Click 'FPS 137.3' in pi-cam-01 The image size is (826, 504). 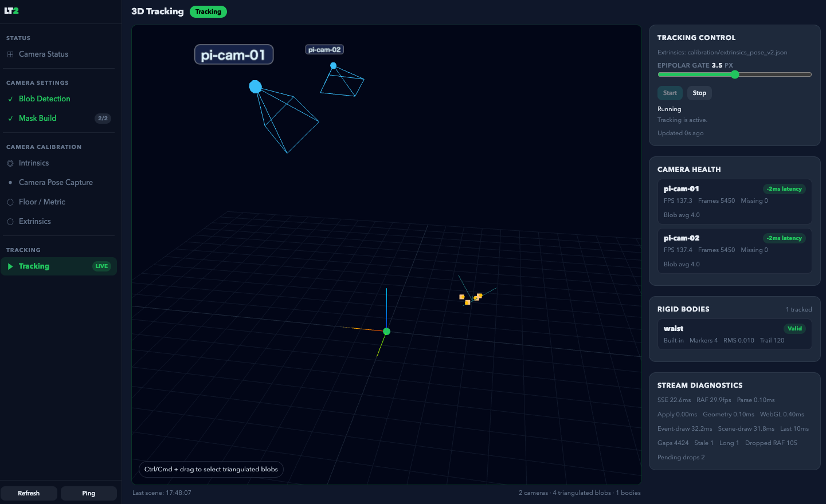(678, 200)
